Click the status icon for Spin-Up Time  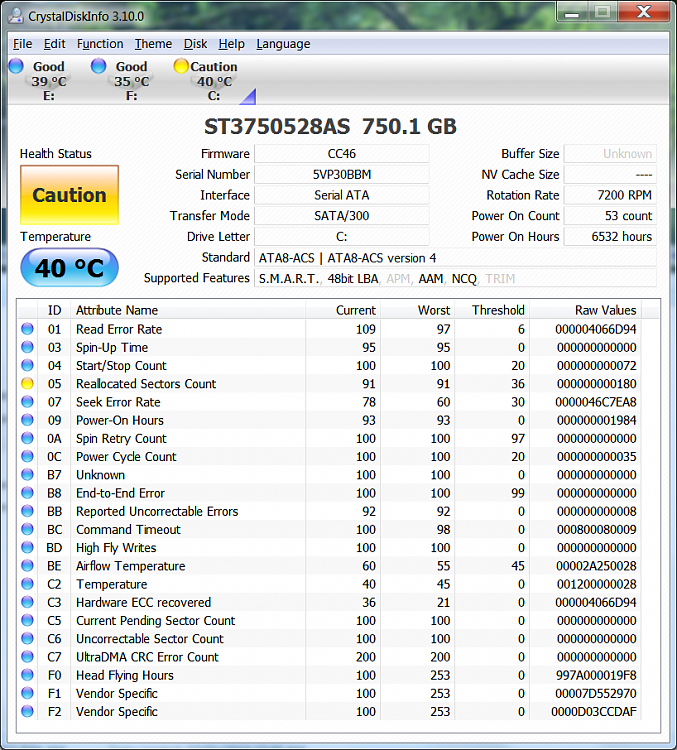(27, 347)
